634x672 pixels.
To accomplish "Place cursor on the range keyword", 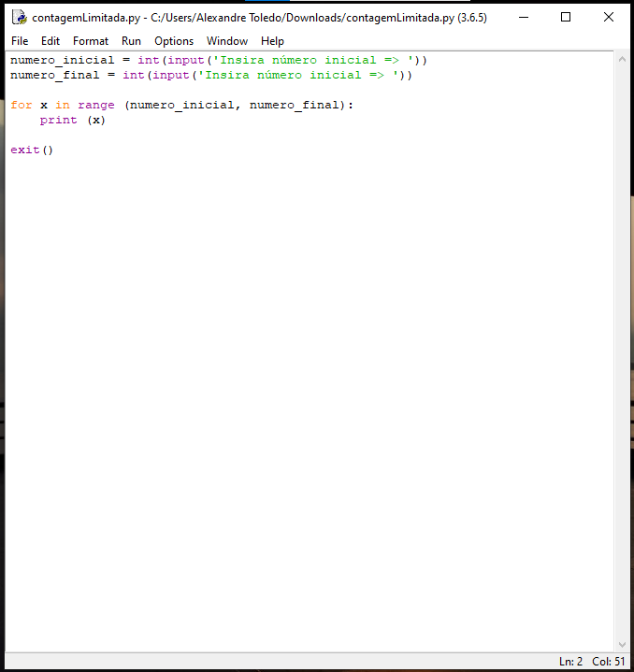I will point(96,105).
